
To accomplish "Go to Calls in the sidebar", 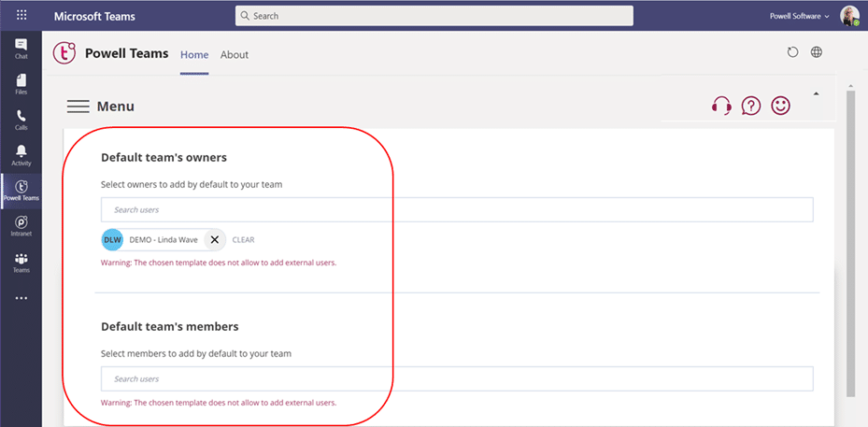I will point(21,120).
